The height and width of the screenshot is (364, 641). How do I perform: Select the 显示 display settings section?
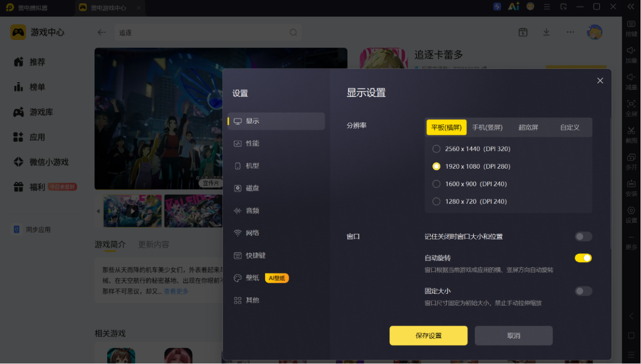276,121
